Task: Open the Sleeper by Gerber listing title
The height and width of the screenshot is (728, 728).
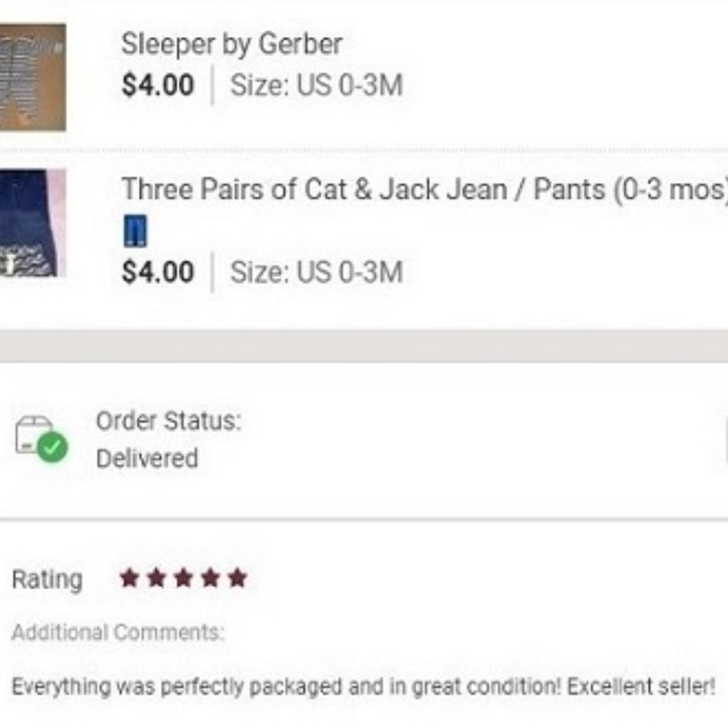Action: point(232,44)
